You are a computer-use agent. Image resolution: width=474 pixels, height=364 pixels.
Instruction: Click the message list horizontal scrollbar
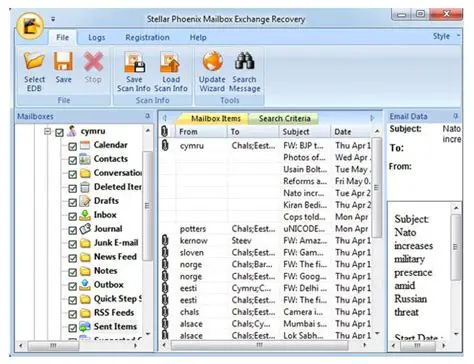[x=260, y=345]
